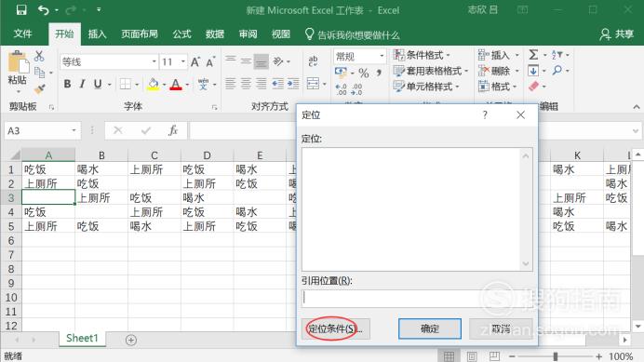Apply the yellow fill color bucket
Viewport: 644px width, 362px height.
coord(154,85)
